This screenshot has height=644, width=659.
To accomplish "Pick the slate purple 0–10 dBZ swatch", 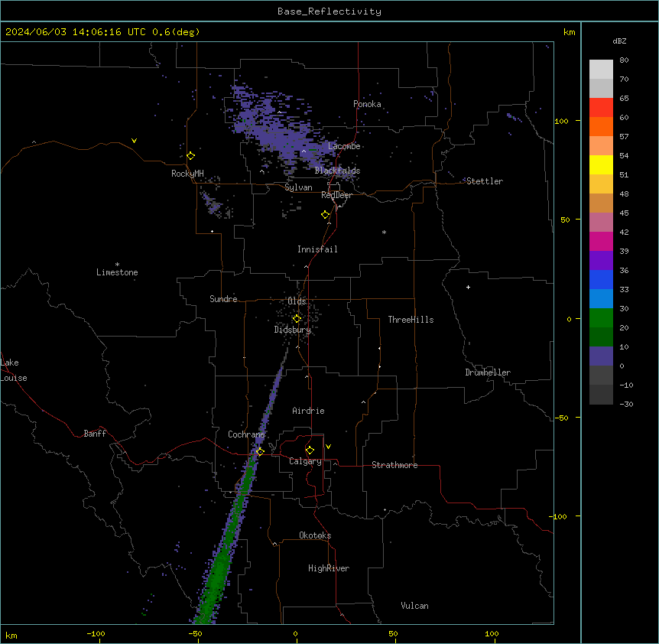I will pos(601,356).
